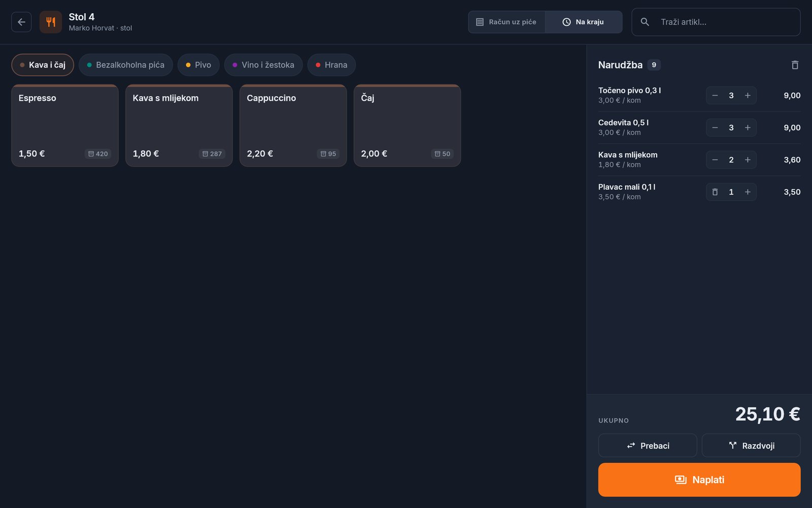Increase Točeno pivo quantity with plus

coord(748,96)
